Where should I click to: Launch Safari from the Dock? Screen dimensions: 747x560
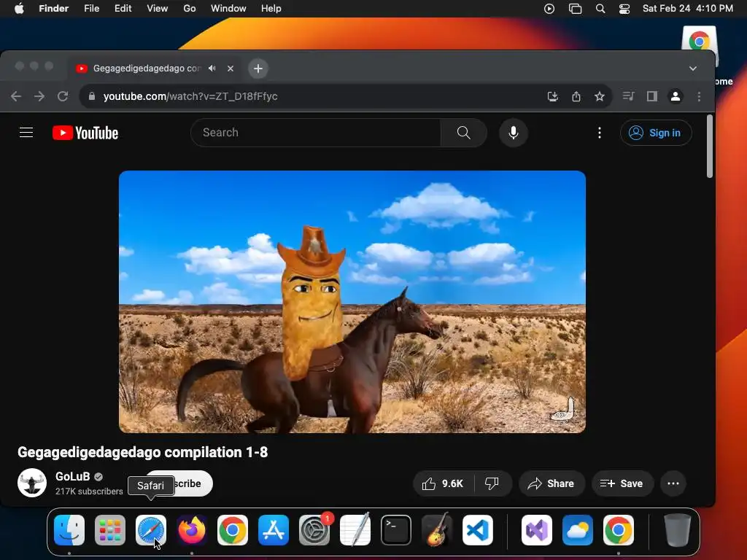click(151, 530)
